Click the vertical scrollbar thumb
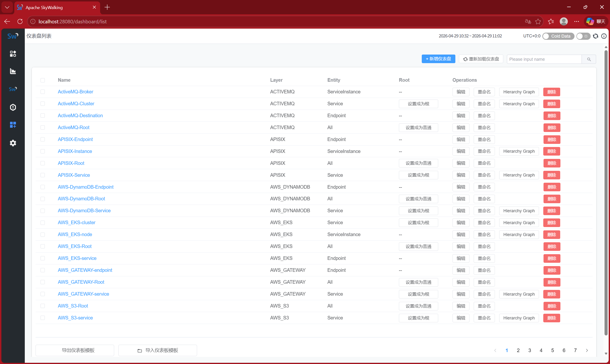The width and height of the screenshot is (610, 364). coord(606,192)
